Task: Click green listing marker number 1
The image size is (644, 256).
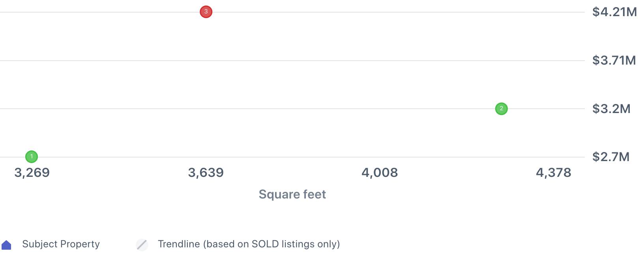Action: point(32,157)
